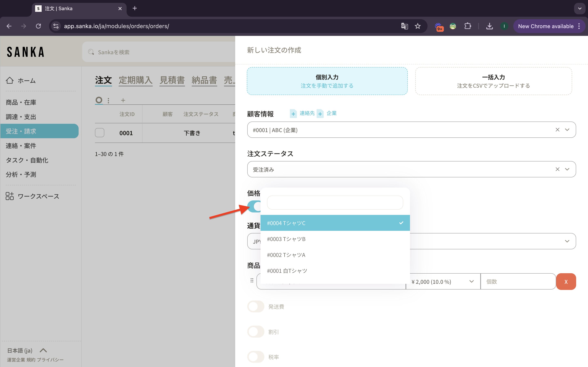Click the Google Translate icon in address bar
Screen dimensions: 588x367
pos(404,26)
